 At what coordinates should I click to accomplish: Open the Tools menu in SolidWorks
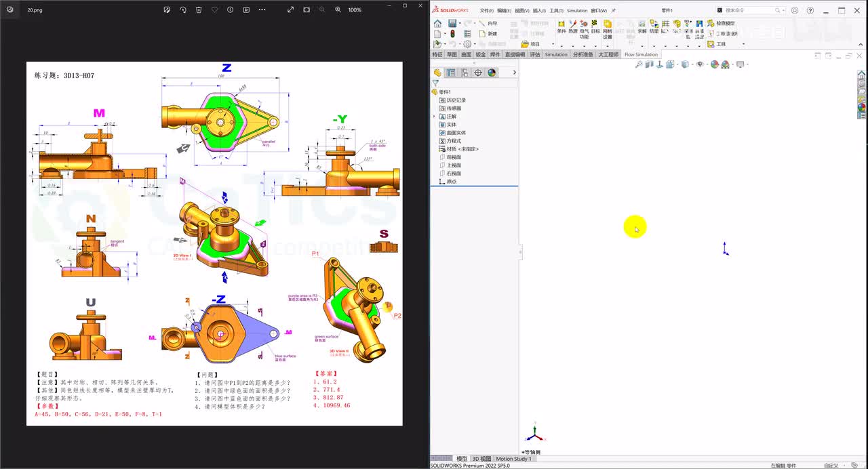(x=557, y=11)
